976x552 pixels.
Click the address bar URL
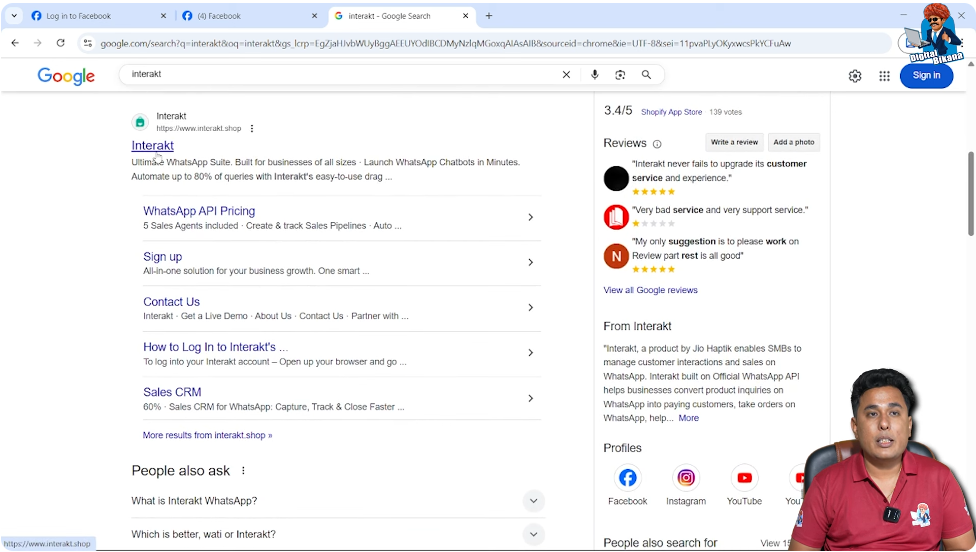446,44
